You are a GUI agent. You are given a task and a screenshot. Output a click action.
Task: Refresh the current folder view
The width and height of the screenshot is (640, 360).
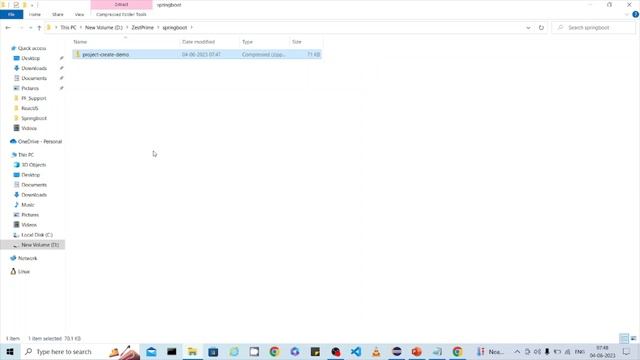point(541,28)
